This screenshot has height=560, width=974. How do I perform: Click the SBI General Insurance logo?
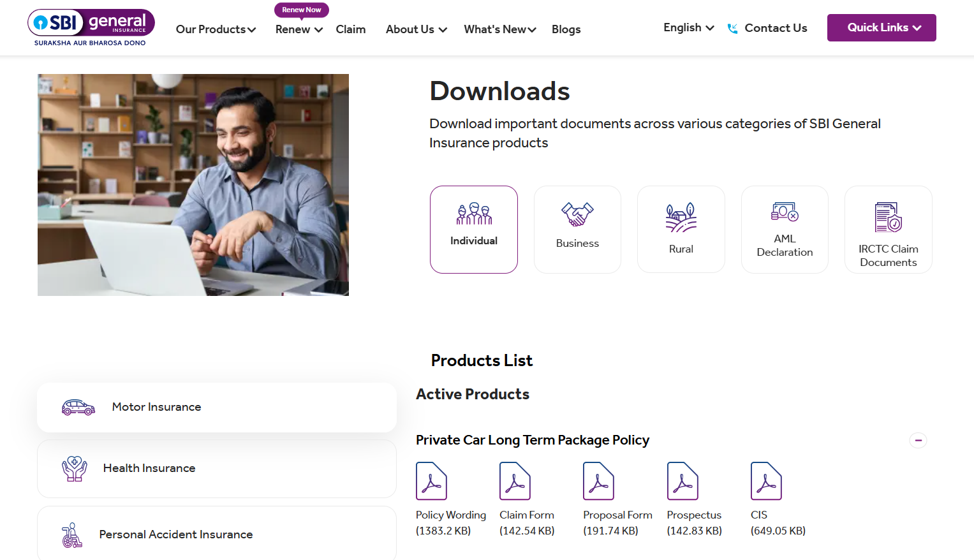pyautogui.click(x=91, y=27)
